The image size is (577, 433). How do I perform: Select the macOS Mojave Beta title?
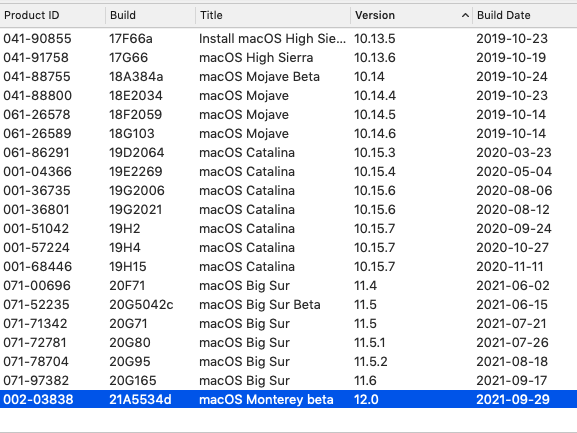(x=259, y=77)
